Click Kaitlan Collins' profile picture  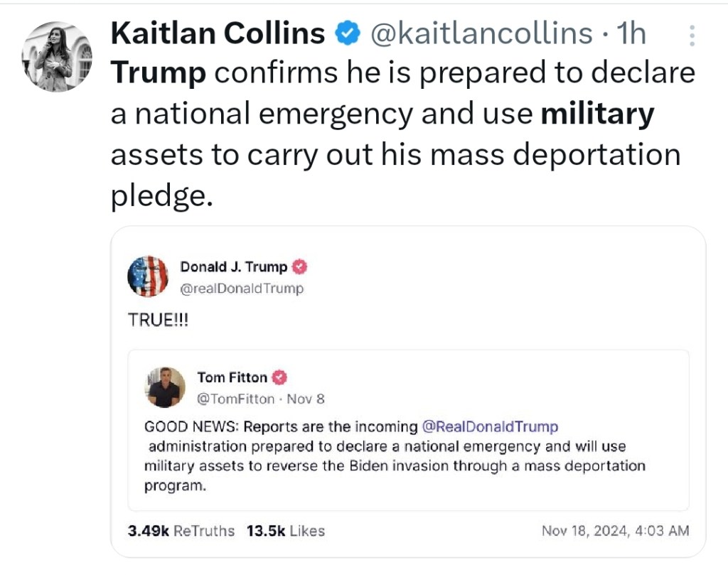click(57, 57)
